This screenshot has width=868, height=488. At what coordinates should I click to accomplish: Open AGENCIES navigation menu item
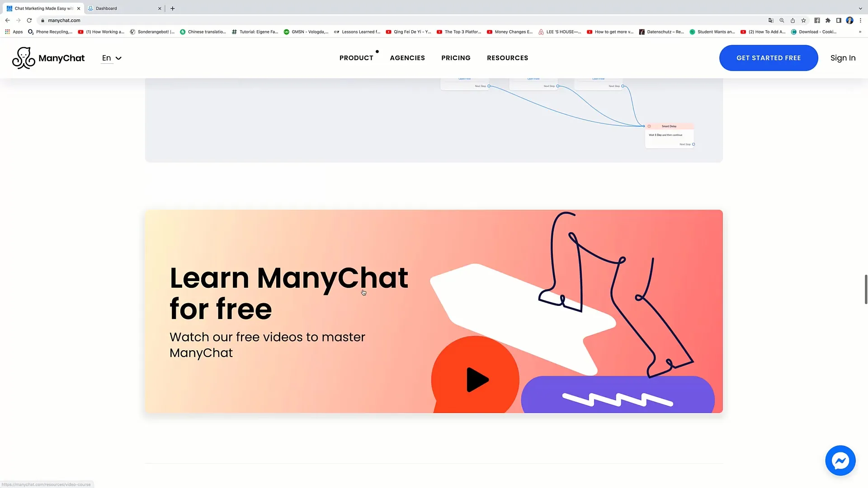pos(407,58)
